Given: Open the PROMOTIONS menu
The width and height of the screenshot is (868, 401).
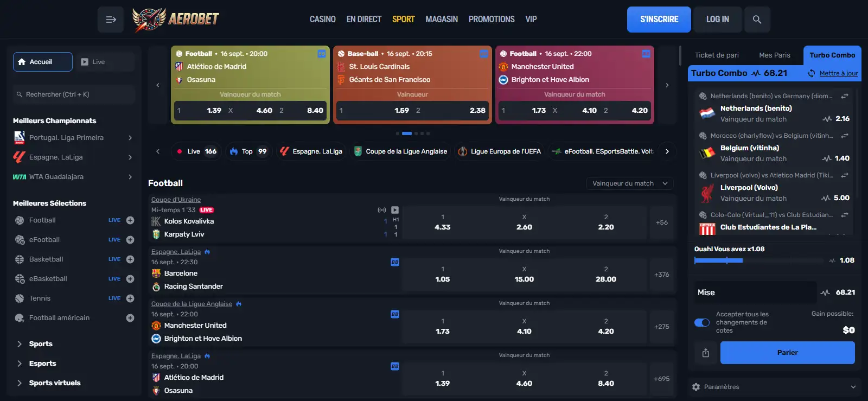Looking at the screenshot, I should [x=492, y=20].
